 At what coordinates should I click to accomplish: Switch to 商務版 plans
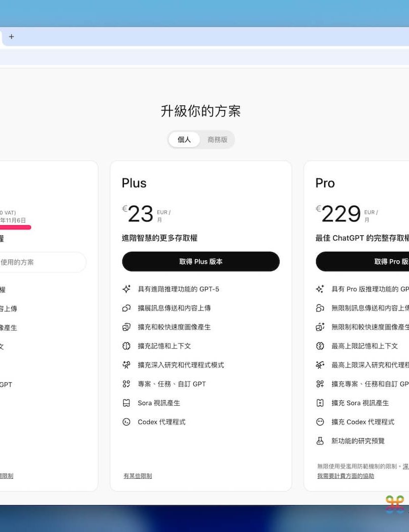click(217, 139)
